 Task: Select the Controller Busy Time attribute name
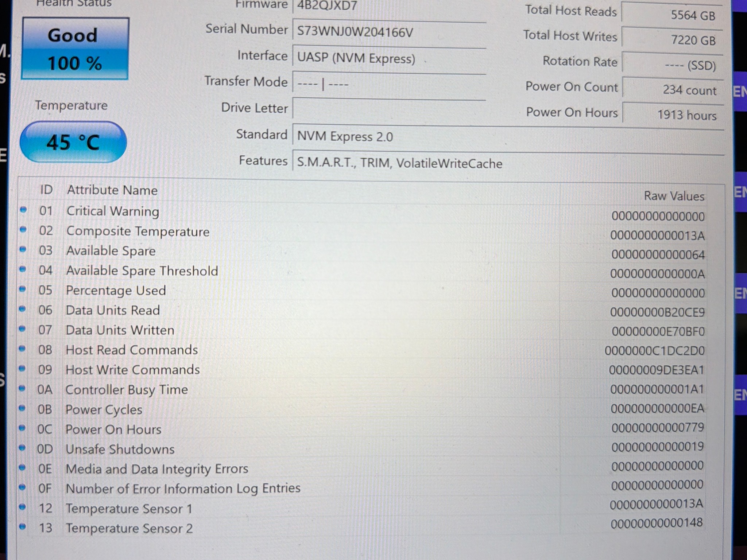(x=127, y=390)
